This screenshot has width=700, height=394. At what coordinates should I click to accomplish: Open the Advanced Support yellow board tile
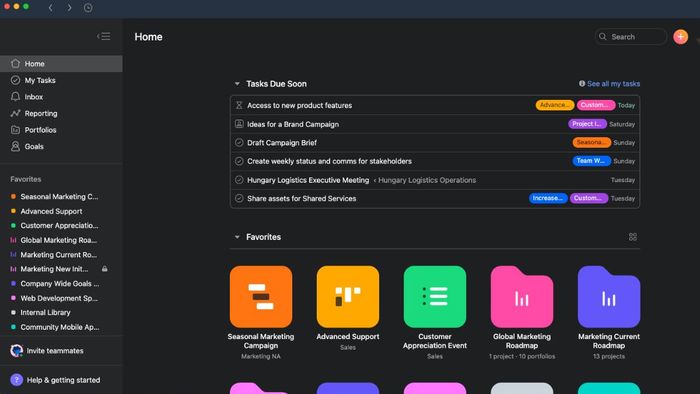(x=348, y=297)
